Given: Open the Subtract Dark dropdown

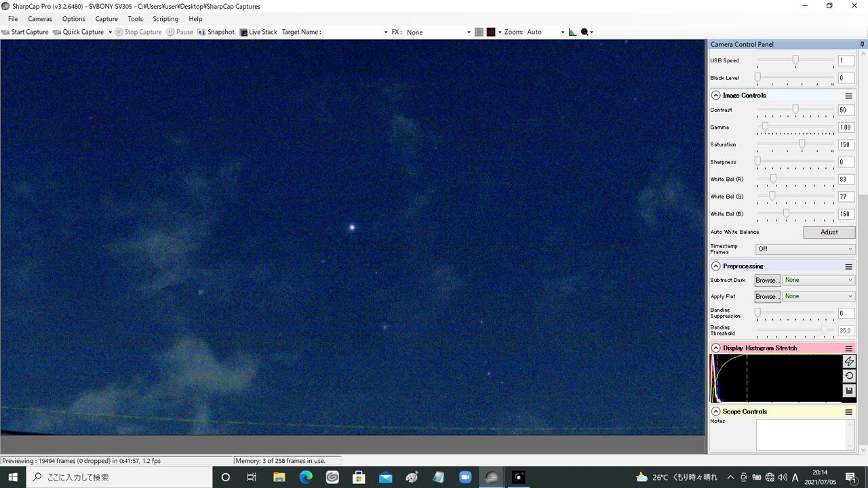Looking at the screenshot, I should click(x=818, y=280).
